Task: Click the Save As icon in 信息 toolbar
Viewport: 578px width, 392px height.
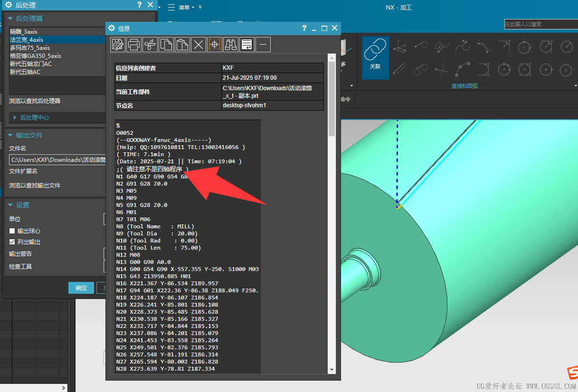Action: 118,45
